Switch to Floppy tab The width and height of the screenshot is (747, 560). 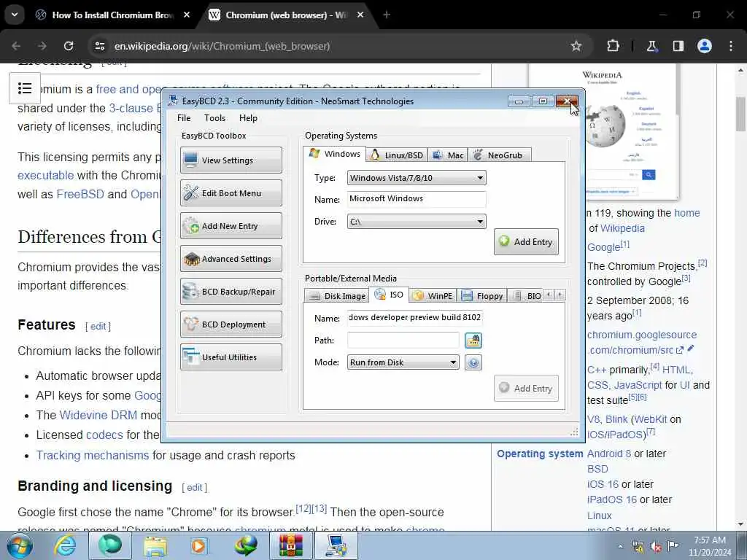(x=482, y=296)
